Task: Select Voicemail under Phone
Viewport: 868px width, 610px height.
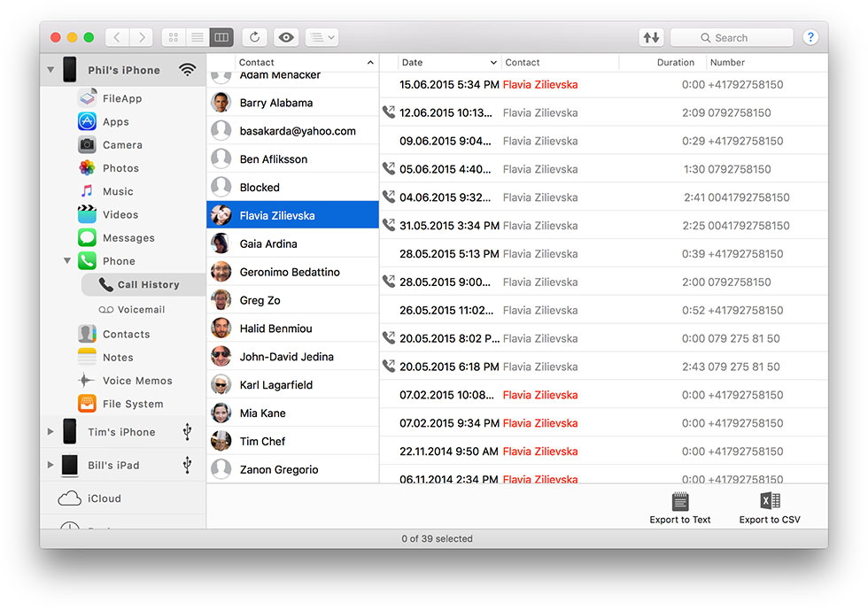Action: tap(142, 310)
